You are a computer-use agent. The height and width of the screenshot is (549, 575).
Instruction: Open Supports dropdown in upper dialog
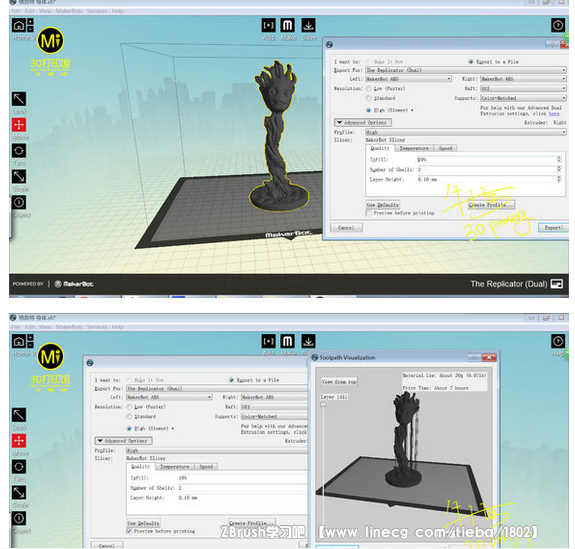coord(523,98)
